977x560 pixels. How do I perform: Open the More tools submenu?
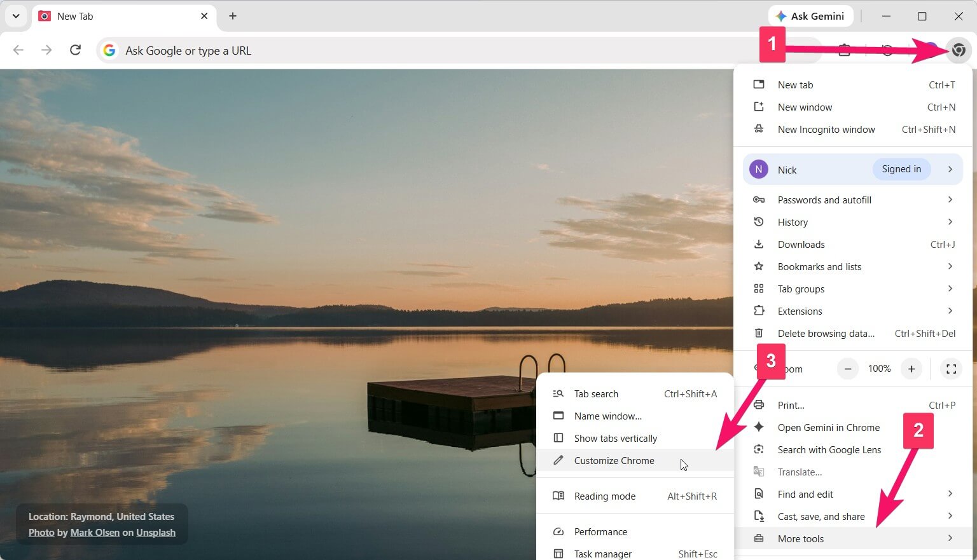tap(853, 539)
